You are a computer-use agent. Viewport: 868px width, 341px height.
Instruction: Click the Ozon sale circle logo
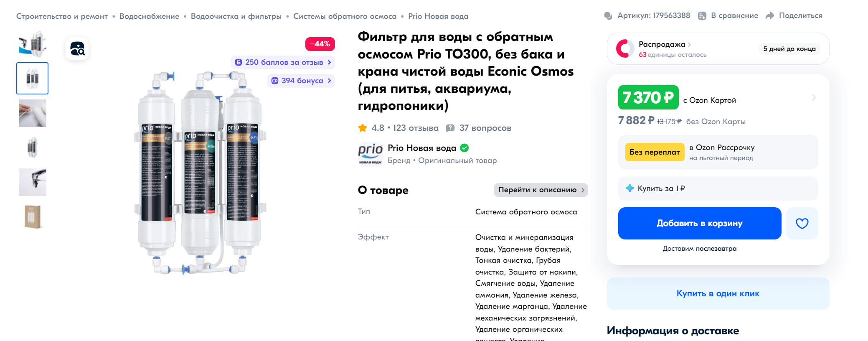(x=625, y=49)
